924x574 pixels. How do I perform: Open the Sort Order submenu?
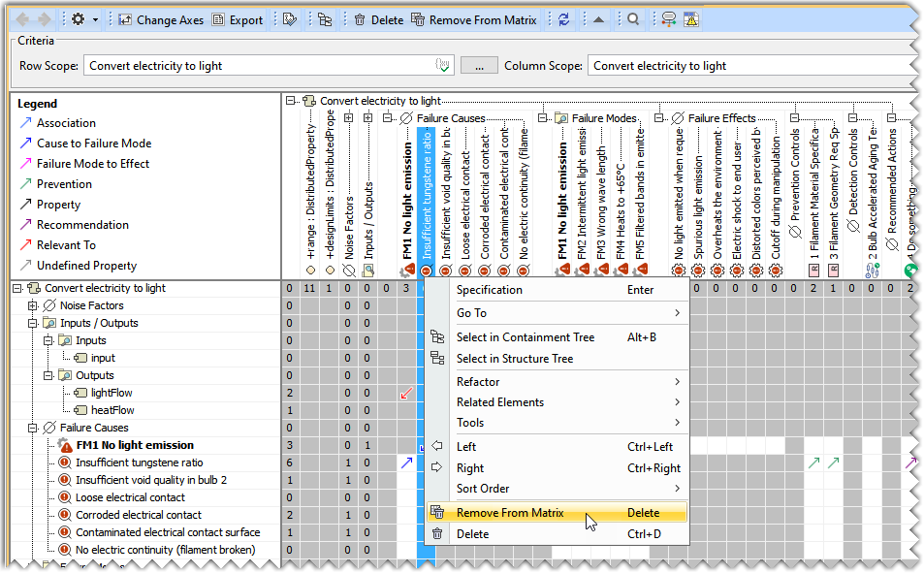pos(482,489)
